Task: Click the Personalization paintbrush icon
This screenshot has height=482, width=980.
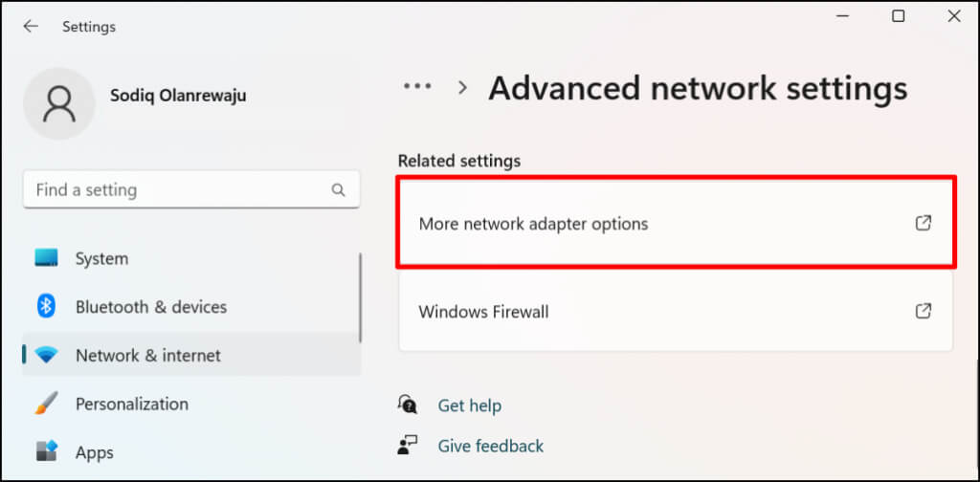Action: click(46, 404)
